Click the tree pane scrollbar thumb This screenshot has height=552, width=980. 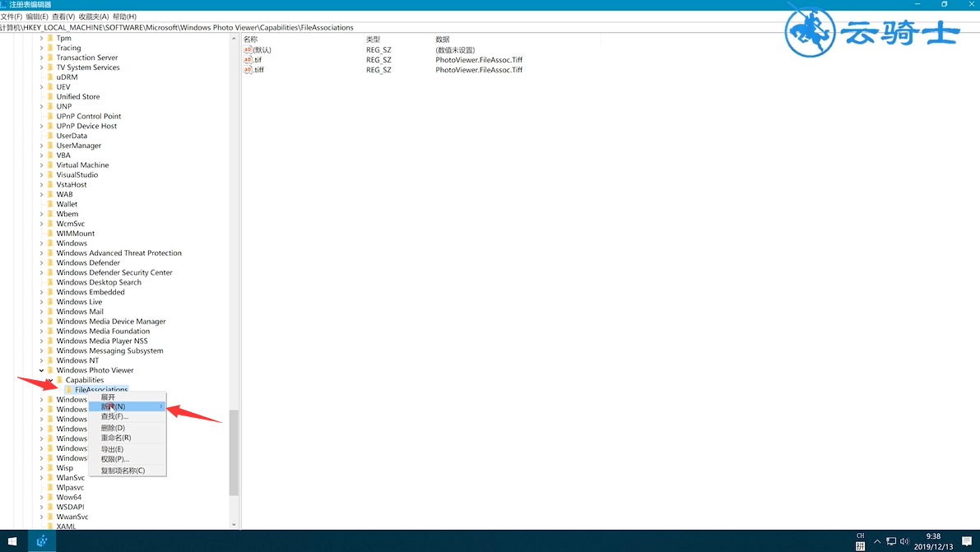[234, 452]
